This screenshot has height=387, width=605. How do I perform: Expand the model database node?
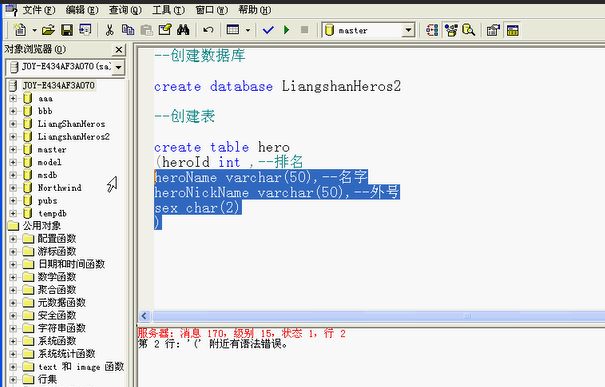[x=13, y=162]
